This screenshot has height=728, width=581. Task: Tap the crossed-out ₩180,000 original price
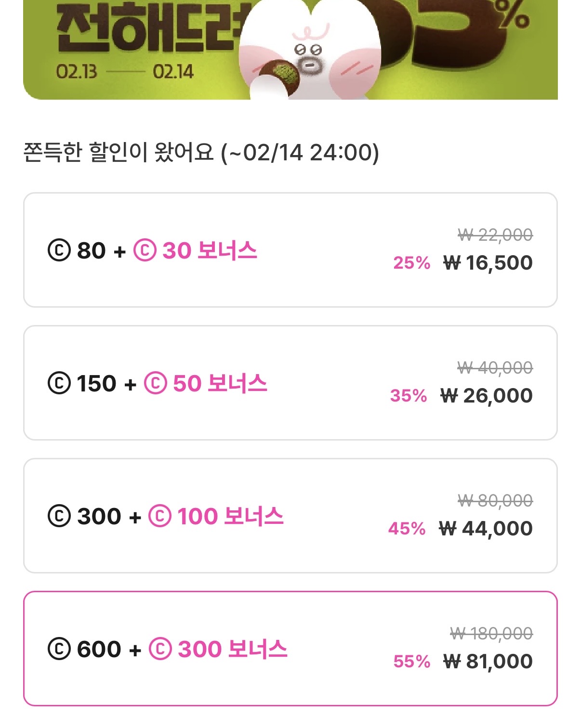(x=491, y=634)
